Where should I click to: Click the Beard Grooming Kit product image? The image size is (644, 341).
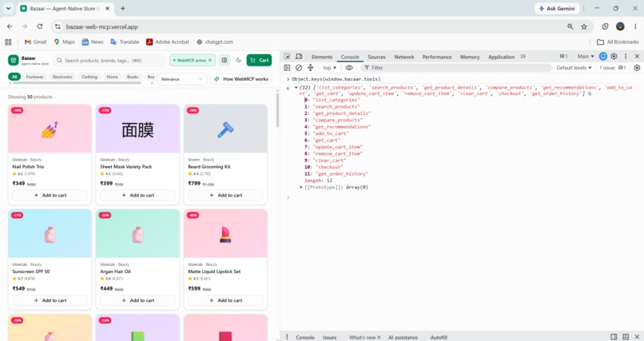coord(225,129)
